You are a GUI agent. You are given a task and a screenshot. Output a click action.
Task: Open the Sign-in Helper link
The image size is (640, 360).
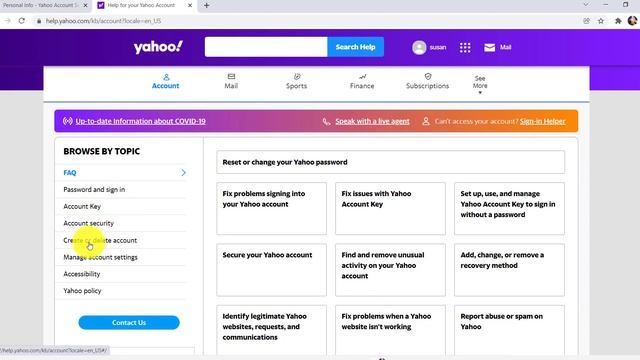pyautogui.click(x=542, y=121)
